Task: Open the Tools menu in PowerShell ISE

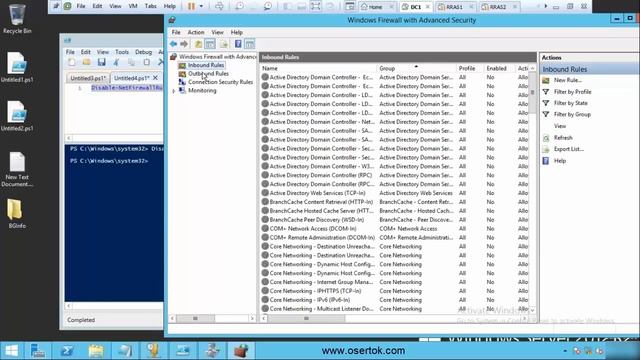Action: click(122, 52)
